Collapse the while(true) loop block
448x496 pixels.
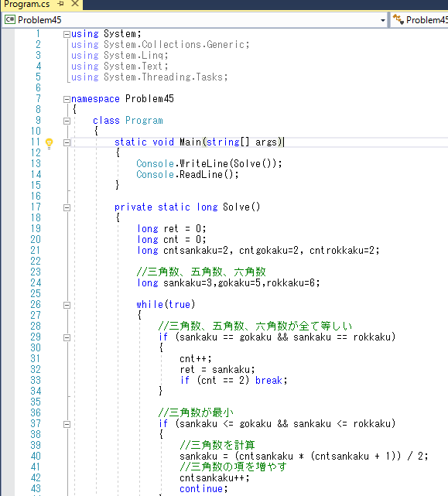[67, 305]
